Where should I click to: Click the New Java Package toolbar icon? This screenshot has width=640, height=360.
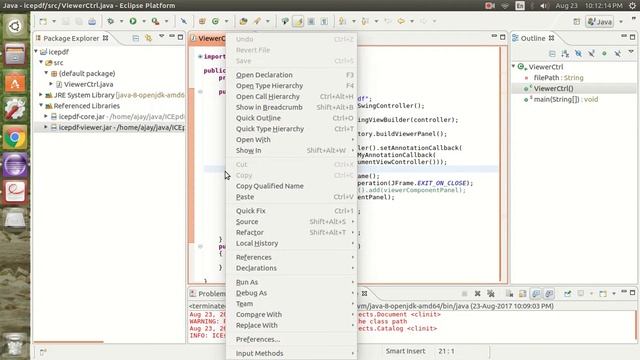point(202,21)
